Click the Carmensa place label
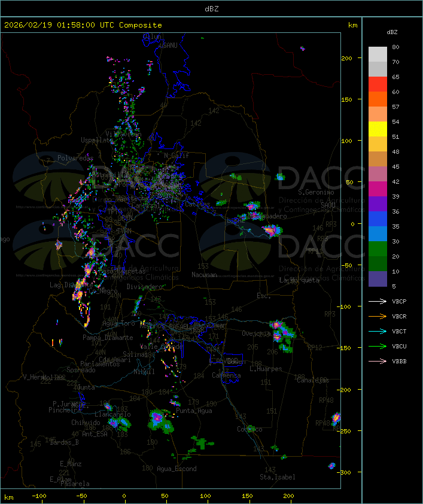The image size is (423, 504). 226,375
